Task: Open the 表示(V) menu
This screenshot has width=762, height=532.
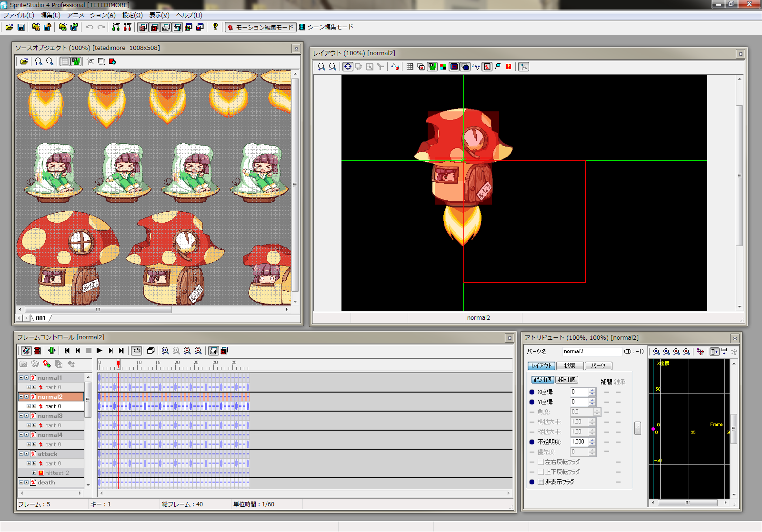Action: point(159,15)
